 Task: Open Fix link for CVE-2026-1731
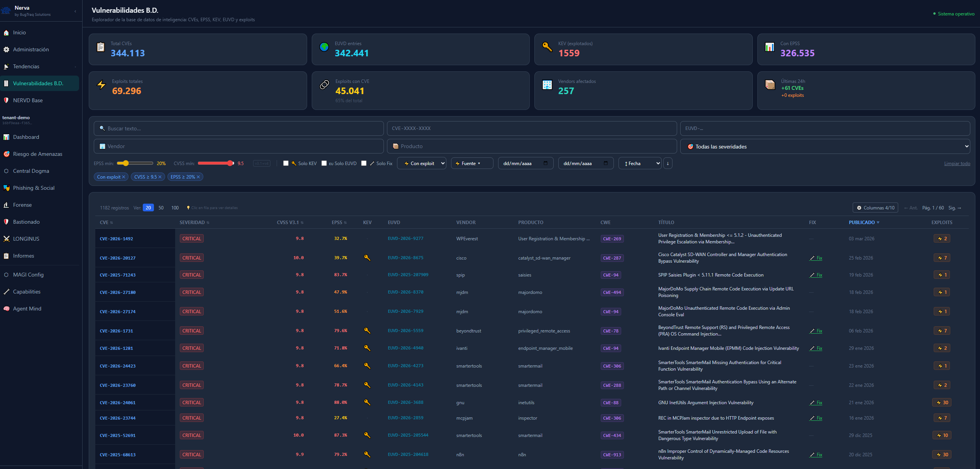pos(816,331)
